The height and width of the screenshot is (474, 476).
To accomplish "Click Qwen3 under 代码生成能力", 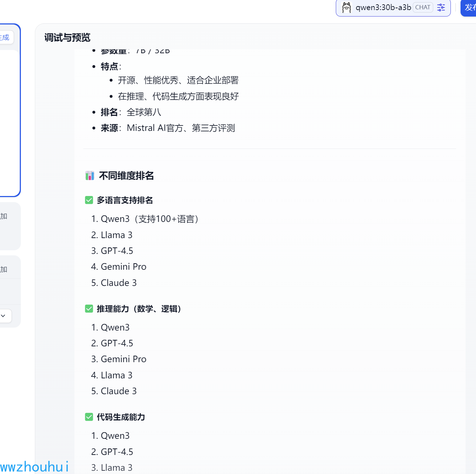I will tap(115, 436).
